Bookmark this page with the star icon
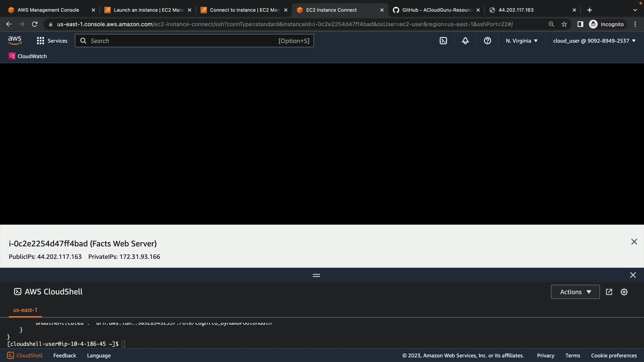The width and height of the screenshot is (644, 362). coord(564,24)
